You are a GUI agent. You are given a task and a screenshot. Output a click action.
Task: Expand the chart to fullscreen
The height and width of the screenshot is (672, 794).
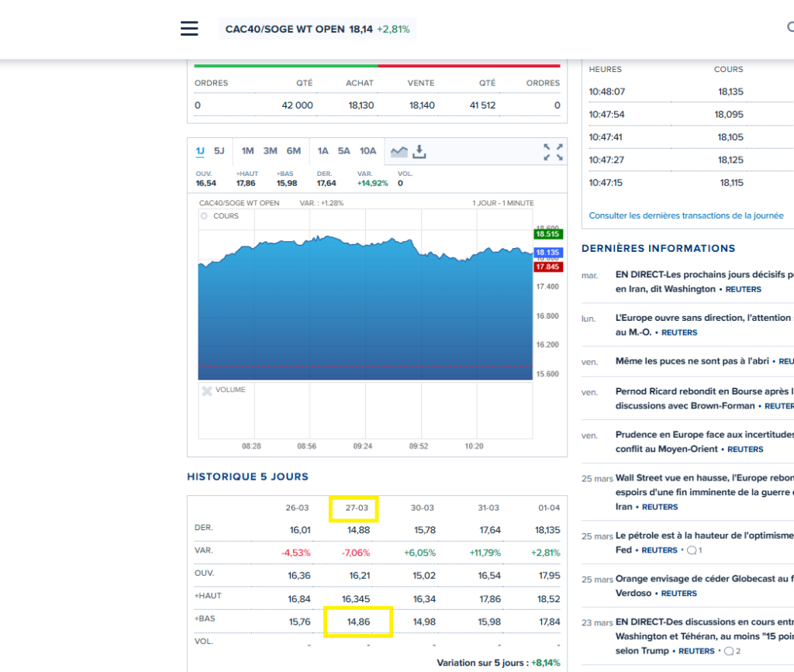pos(553,152)
